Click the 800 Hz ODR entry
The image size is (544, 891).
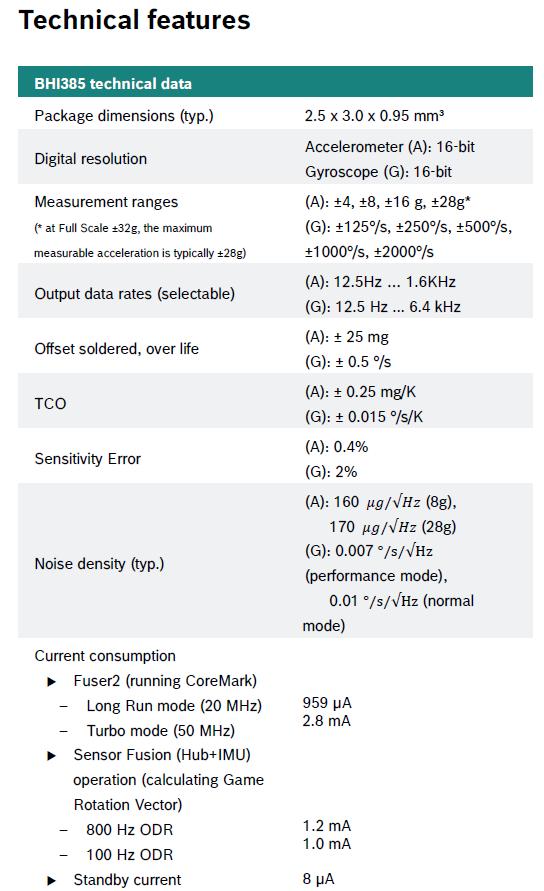[x=130, y=830]
